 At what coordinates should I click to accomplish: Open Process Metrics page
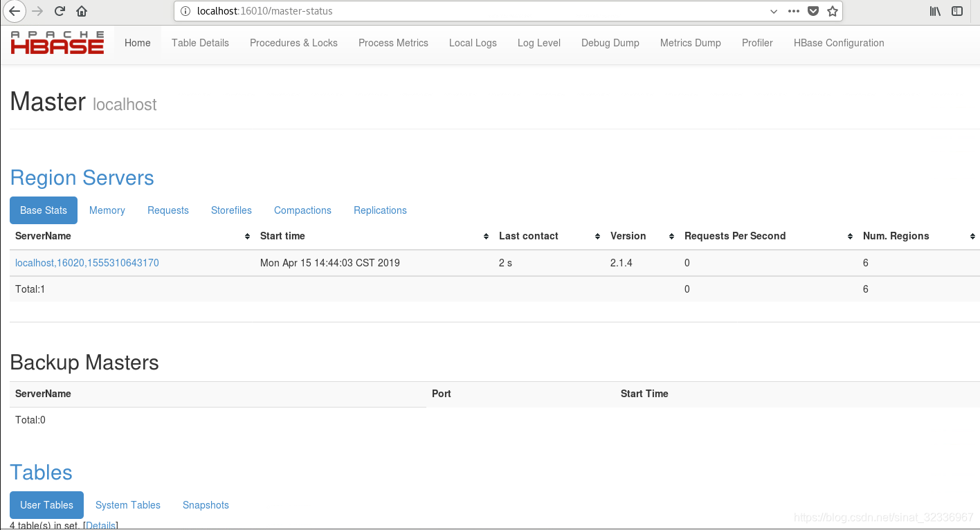click(393, 43)
